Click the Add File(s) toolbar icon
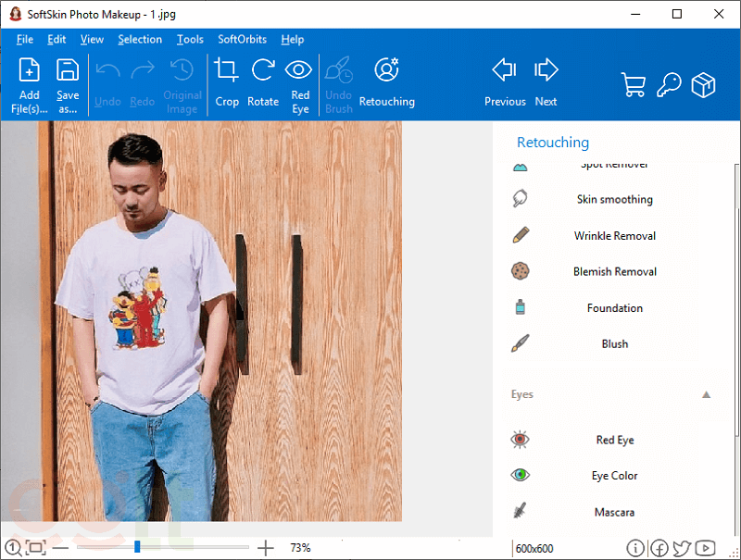The image size is (741, 560). pos(30,71)
